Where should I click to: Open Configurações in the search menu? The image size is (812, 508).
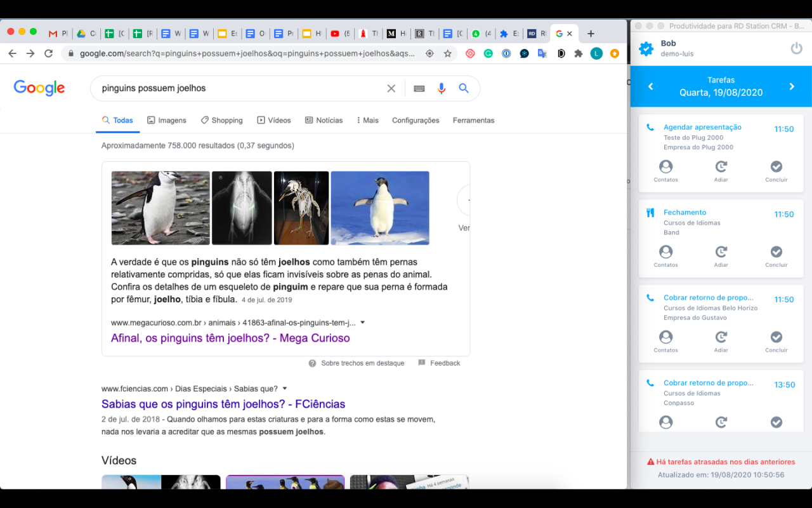point(416,120)
